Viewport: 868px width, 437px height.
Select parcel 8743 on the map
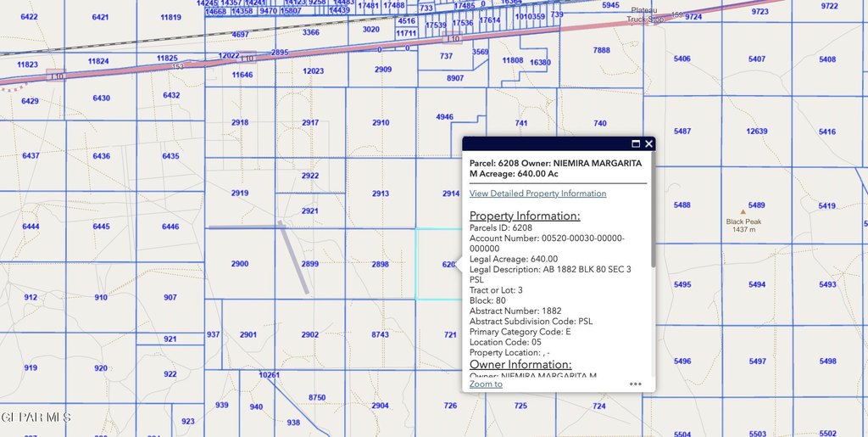pos(381,334)
